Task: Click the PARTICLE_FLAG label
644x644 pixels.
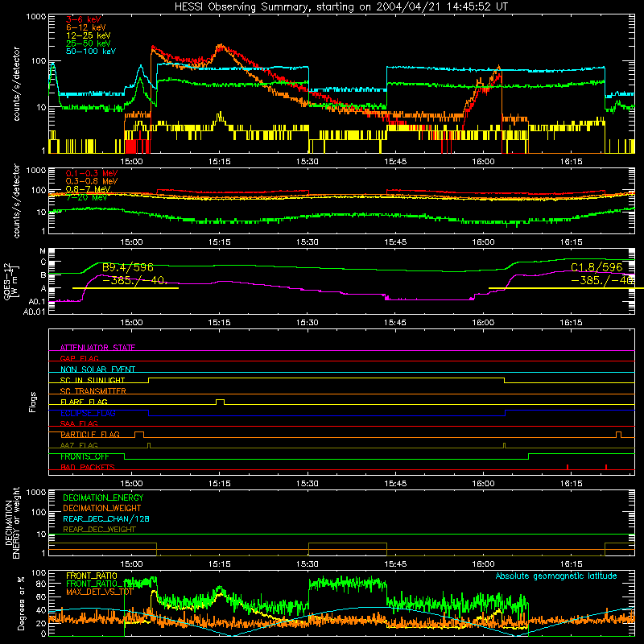Action: [x=90, y=435]
